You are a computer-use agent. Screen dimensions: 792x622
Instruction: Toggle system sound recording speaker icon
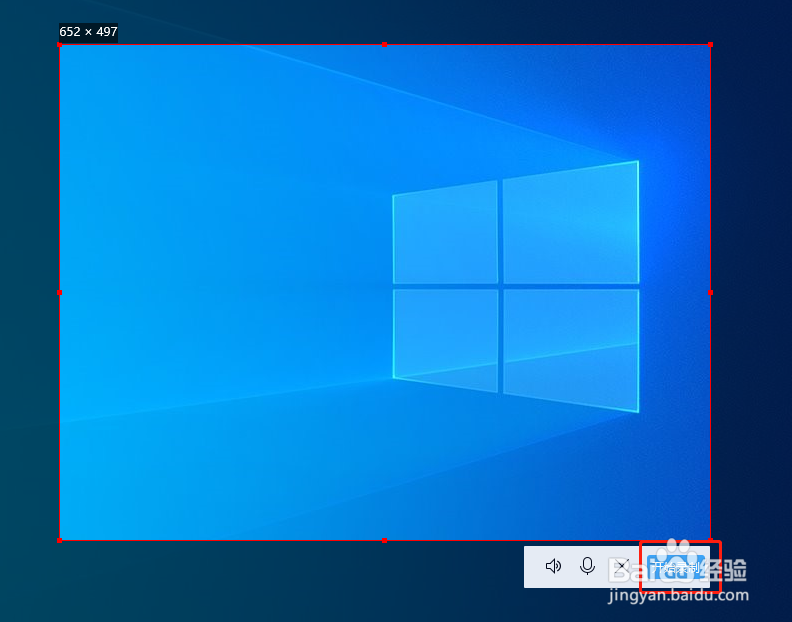click(553, 566)
